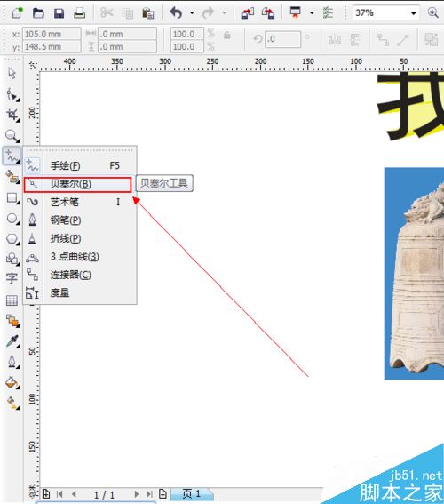
Task: Open the application launcher icon
Action: (295, 12)
